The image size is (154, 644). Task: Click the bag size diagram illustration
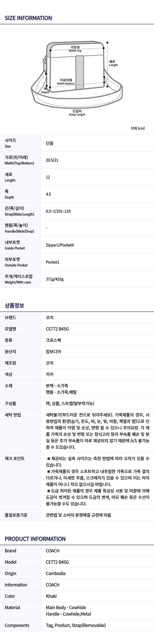77,75
